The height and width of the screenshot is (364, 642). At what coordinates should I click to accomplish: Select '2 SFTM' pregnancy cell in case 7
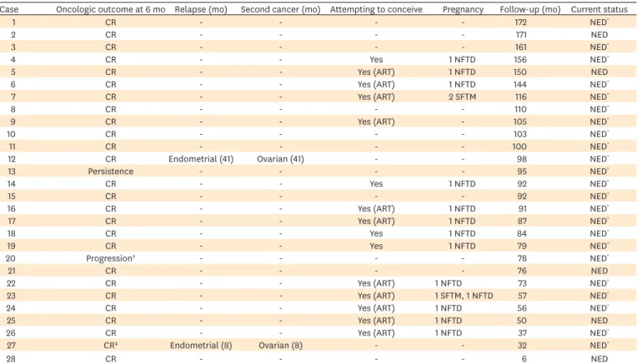coord(462,97)
